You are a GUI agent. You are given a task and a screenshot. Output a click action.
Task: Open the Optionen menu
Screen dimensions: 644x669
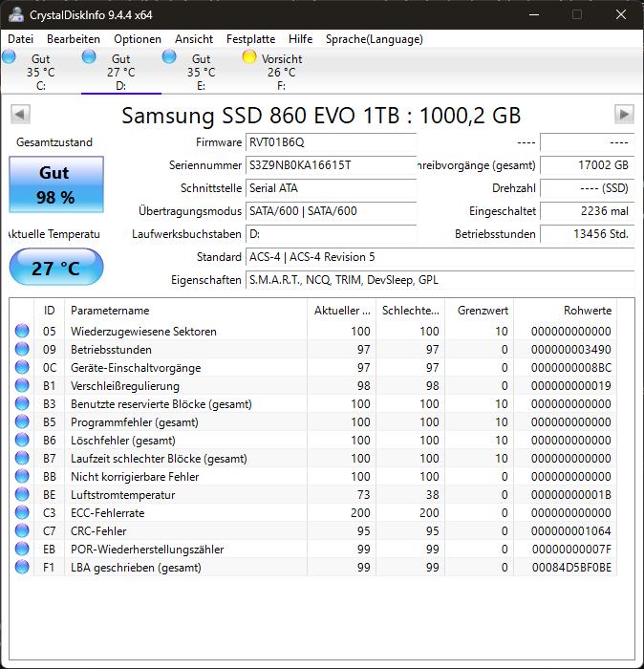click(138, 39)
